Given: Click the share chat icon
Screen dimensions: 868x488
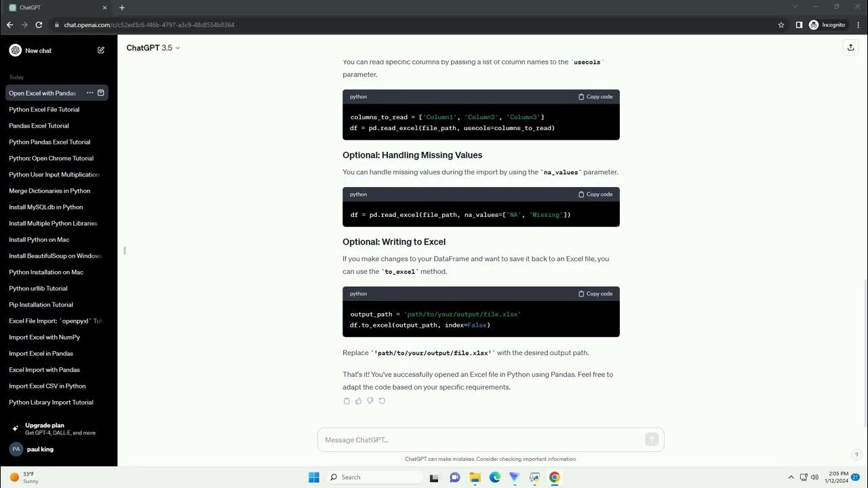Looking at the screenshot, I should pyautogui.click(x=850, y=47).
